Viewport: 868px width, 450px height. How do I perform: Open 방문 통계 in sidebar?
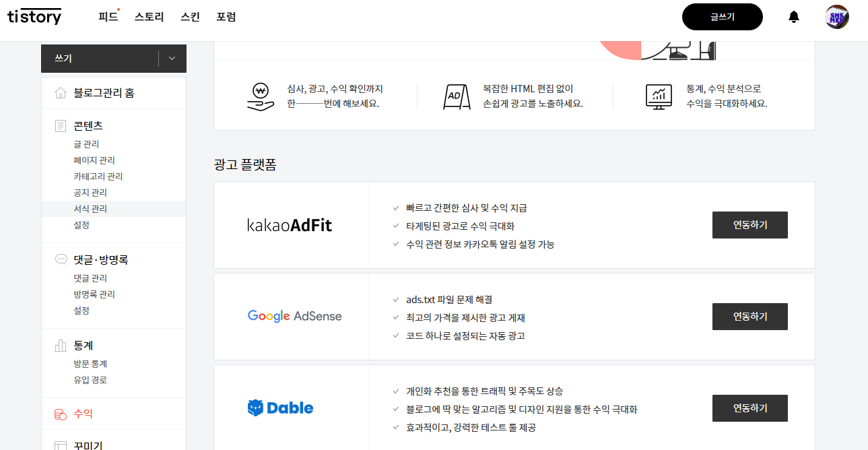90,364
